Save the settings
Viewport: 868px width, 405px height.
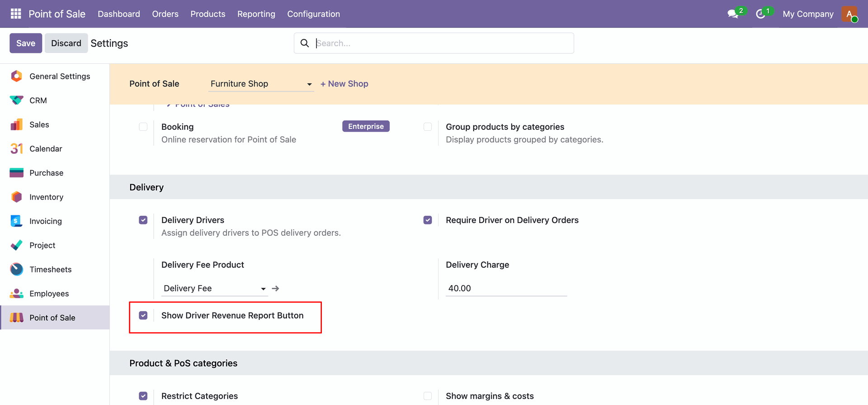point(26,43)
